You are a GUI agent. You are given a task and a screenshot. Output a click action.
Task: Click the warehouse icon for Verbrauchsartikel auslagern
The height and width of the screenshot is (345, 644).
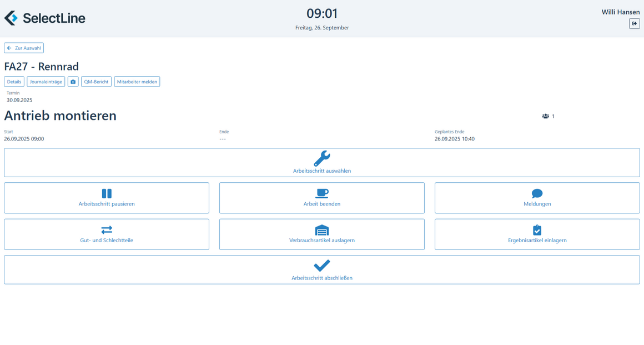click(322, 230)
